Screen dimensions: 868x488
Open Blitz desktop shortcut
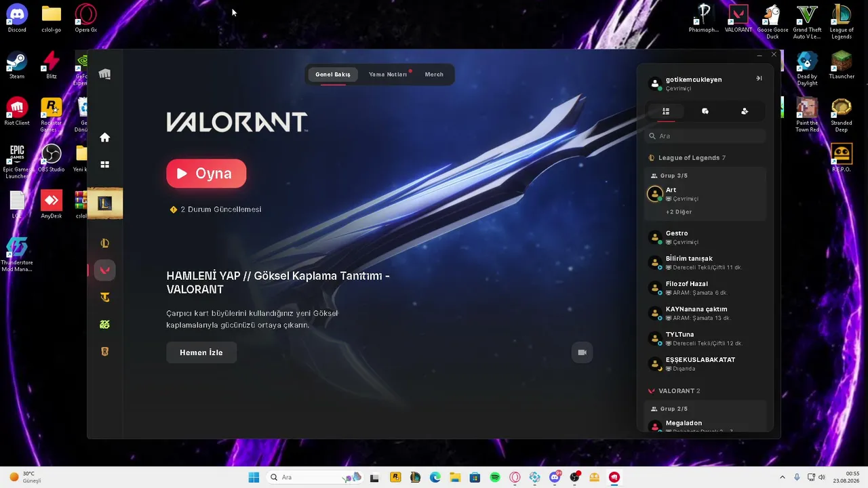coord(52,66)
